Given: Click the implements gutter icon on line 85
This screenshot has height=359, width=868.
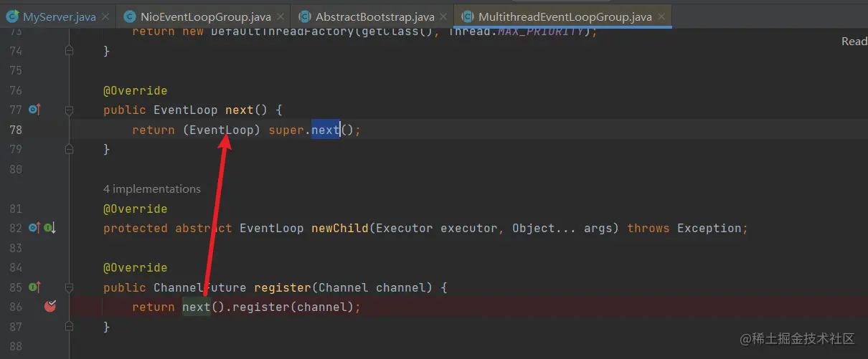Looking at the screenshot, I should pos(34,287).
